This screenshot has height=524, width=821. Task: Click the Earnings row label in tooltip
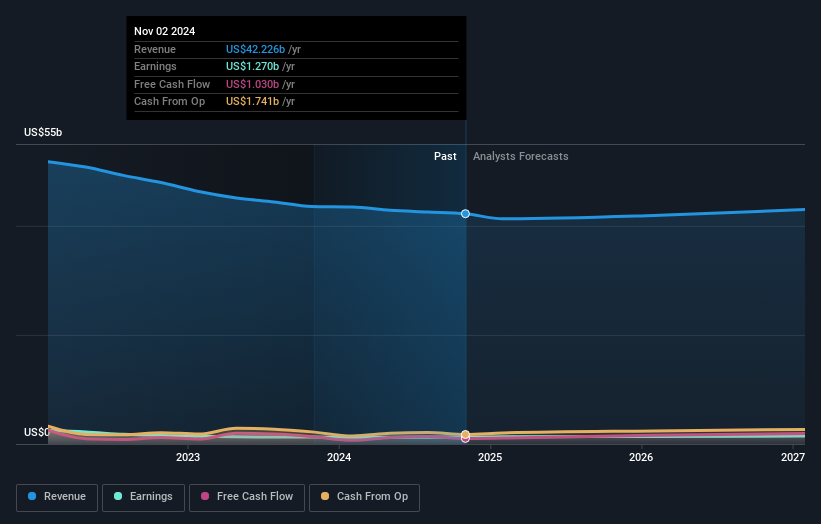tap(155, 66)
